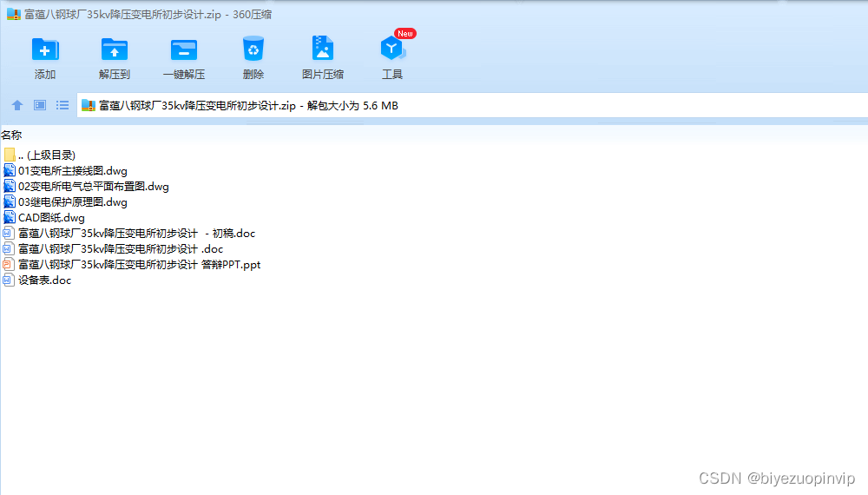Open the .. (上级目录) parent folder
Image resolution: width=868 pixels, height=495 pixels.
(x=47, y=155)
